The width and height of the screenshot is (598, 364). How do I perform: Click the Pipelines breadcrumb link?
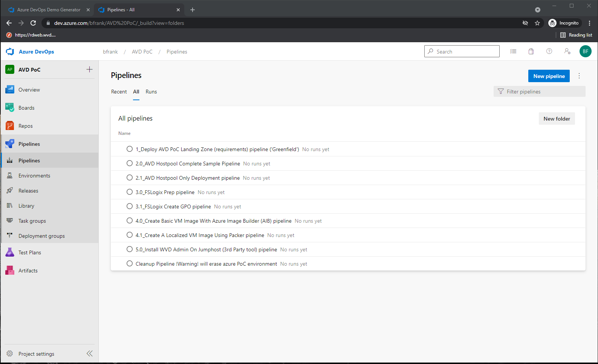[x=177, y=52]
